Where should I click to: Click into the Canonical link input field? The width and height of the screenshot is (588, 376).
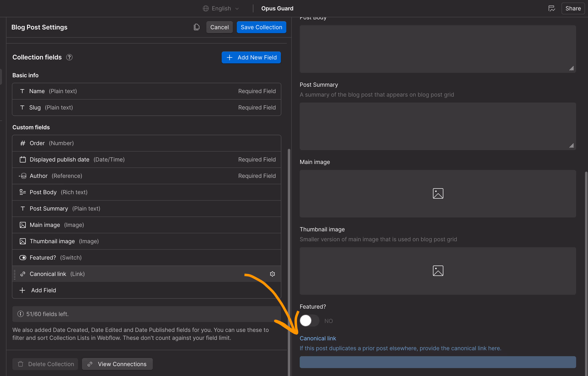point(438,362)
